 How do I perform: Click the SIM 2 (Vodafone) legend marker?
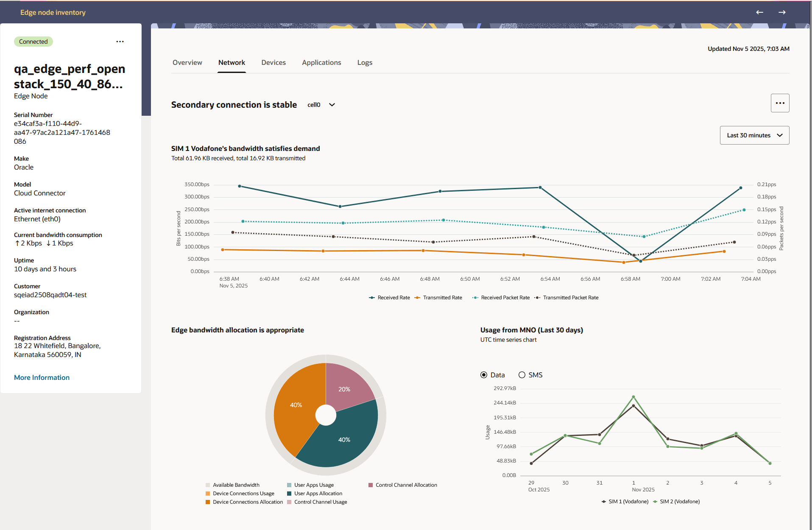point(655,501)
